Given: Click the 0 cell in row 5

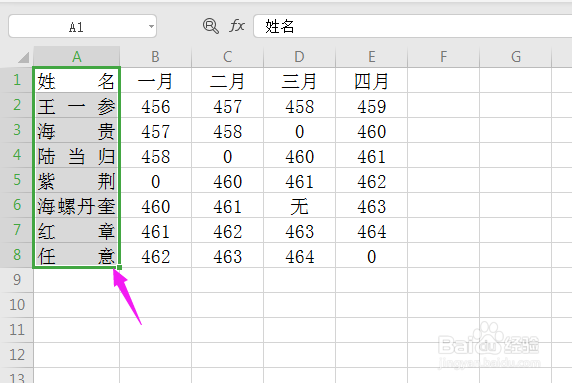Looking at the screenshot, I should (x=155, y=180).
